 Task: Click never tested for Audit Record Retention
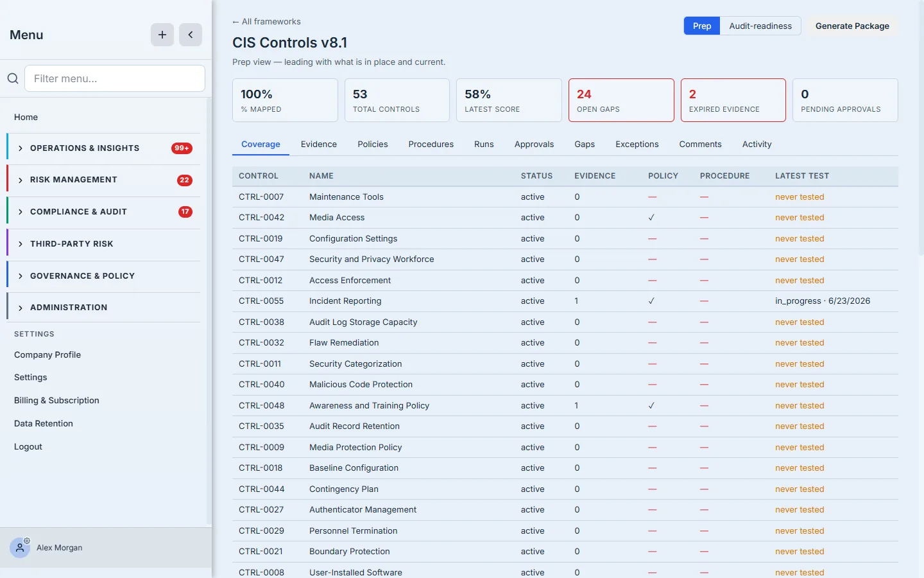point(800,426)
